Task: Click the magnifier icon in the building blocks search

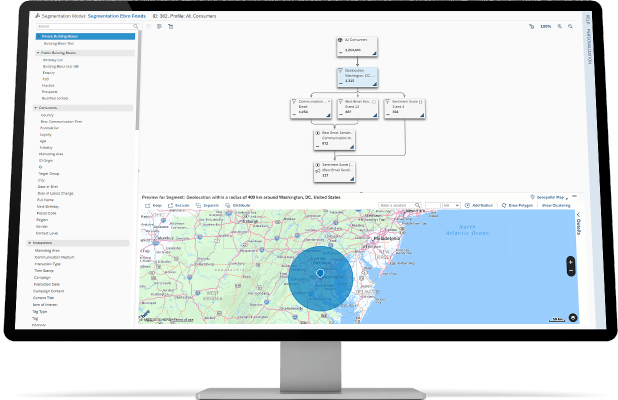Action: (x=136, y=26)
